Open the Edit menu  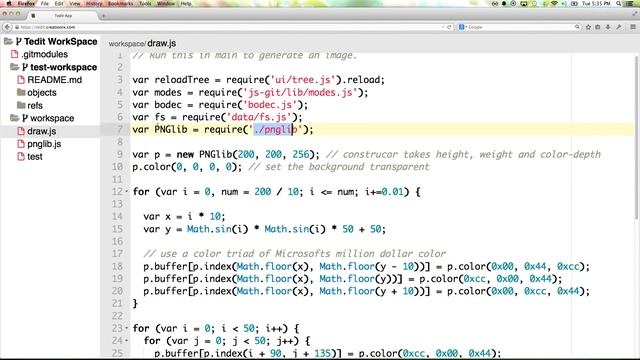coord(59,3)
